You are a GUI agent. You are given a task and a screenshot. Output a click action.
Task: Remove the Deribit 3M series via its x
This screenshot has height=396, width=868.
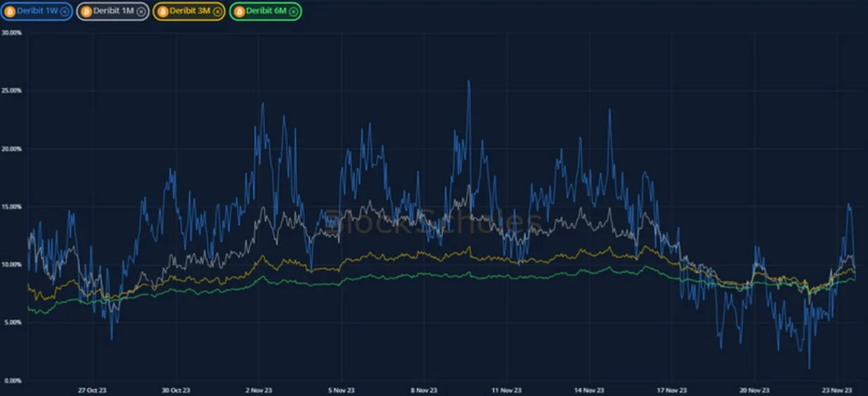click(217, 12)
